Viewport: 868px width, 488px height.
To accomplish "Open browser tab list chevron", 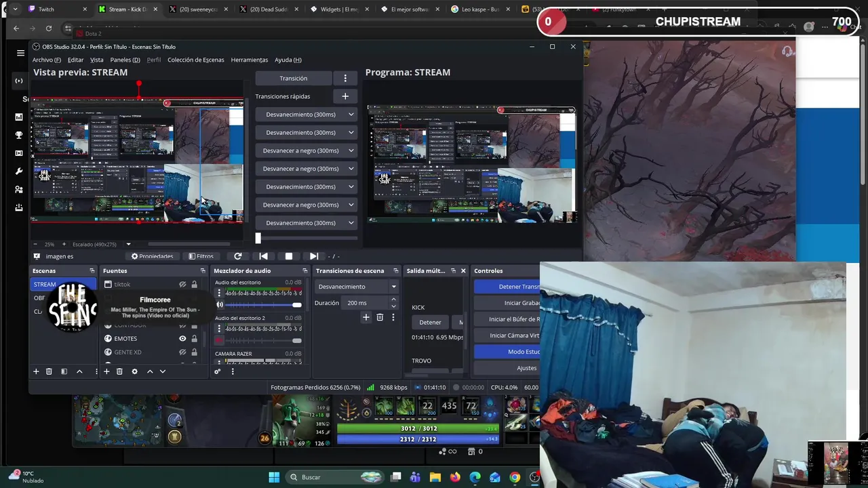I will (15, 9).
